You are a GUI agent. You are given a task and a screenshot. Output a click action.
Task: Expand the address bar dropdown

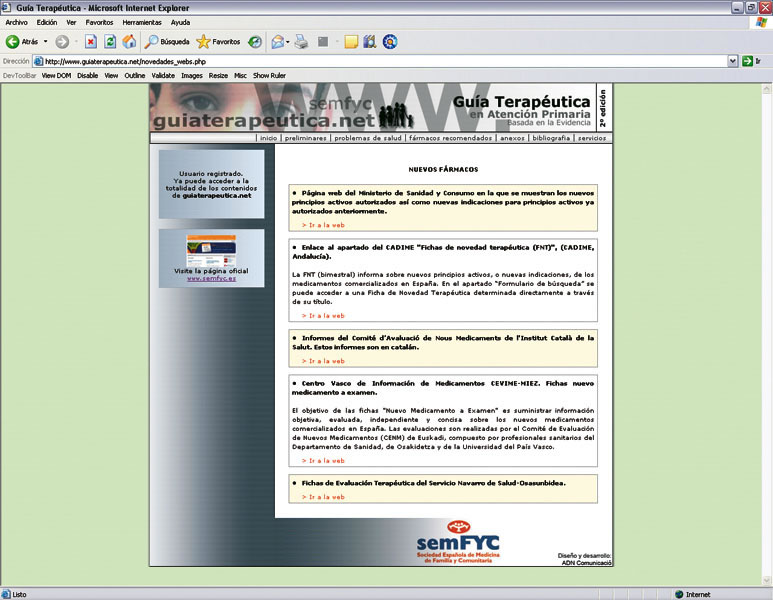coord(733,61)
